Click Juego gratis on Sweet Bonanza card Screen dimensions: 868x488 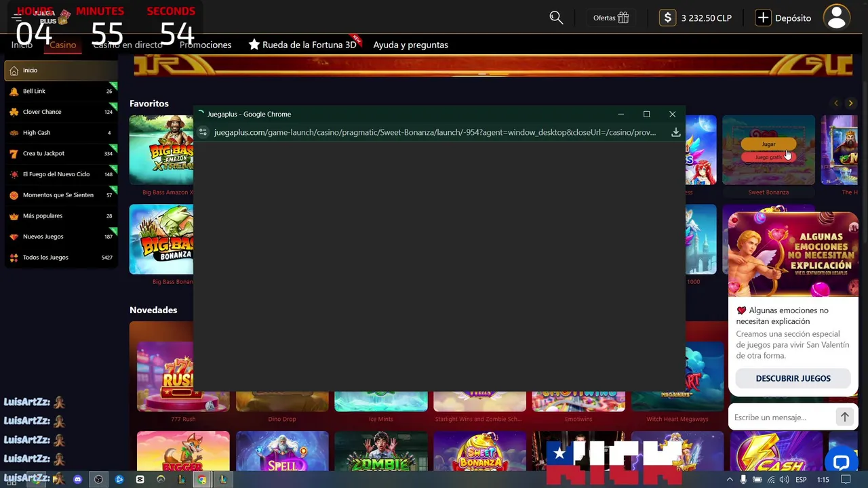coord(768,157)
